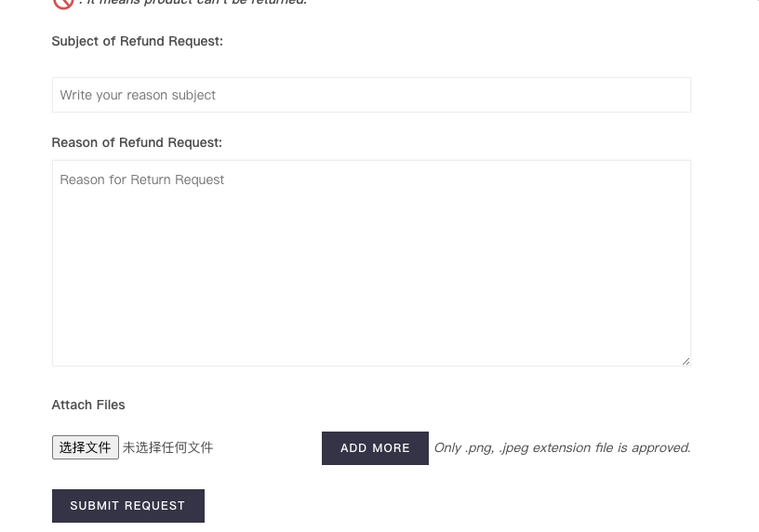
Task: Click the 未选择任何文件 file status text
Action: 167,447
